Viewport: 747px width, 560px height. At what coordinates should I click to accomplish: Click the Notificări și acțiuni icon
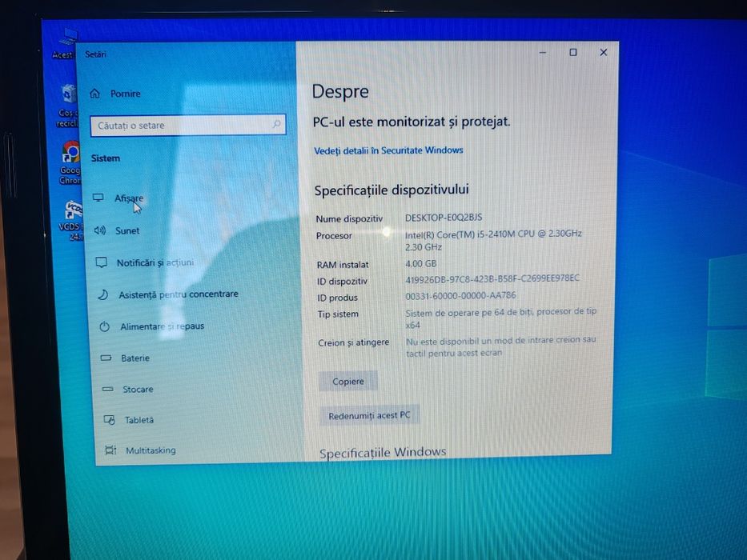point(101,262)
